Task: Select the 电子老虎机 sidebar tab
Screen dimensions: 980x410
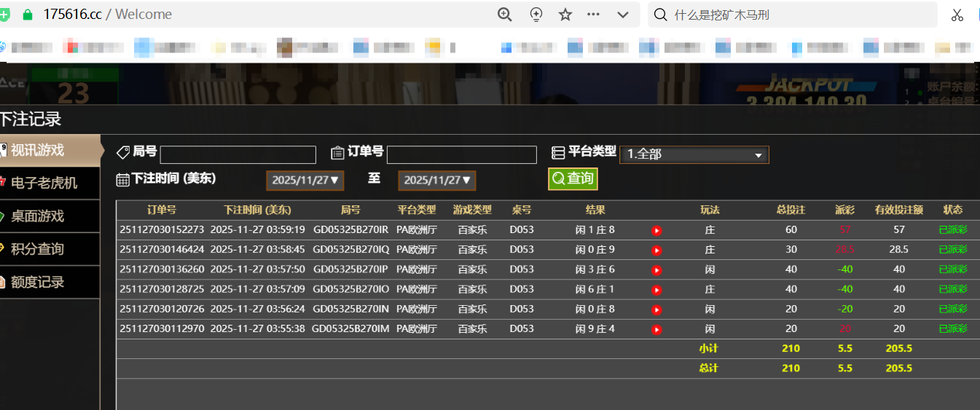Action: [x=45, y=183]
